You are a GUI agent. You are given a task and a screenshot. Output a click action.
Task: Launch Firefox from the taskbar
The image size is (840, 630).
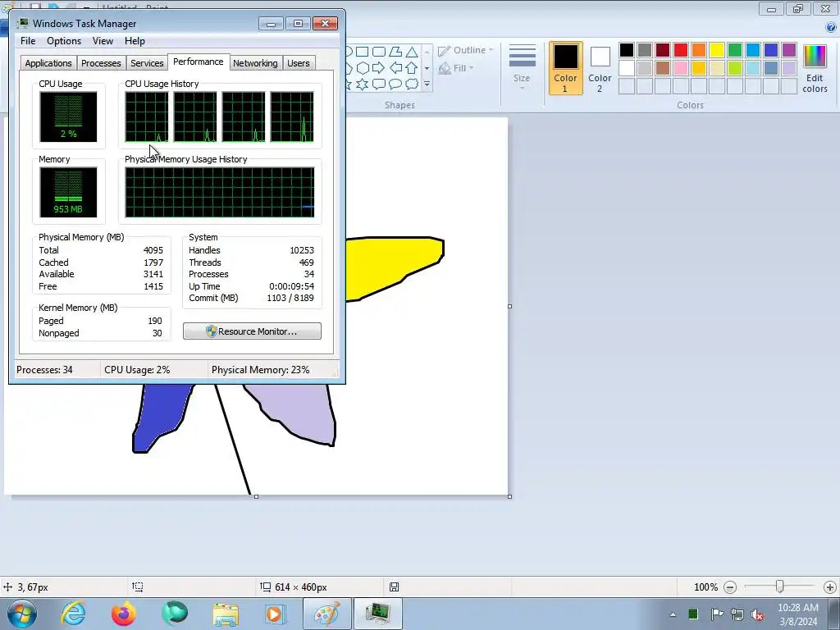tap(123, 614)
